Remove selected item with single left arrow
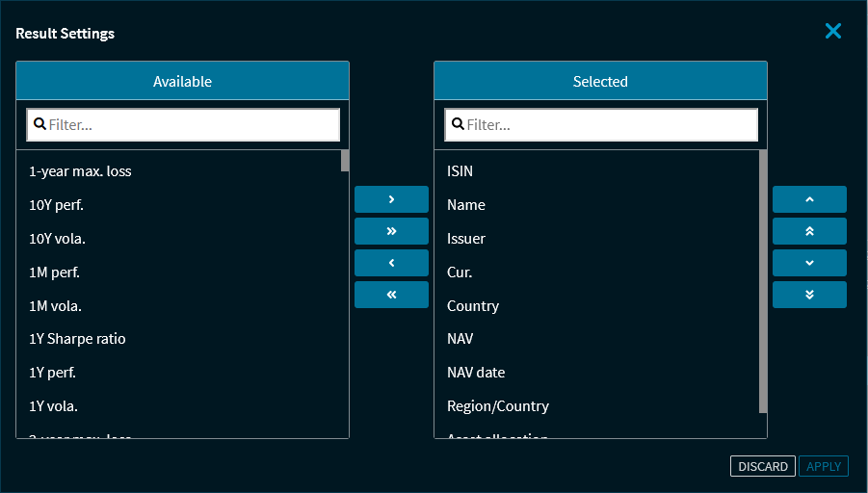Viewport: 868px width, 493px height. 391,263
